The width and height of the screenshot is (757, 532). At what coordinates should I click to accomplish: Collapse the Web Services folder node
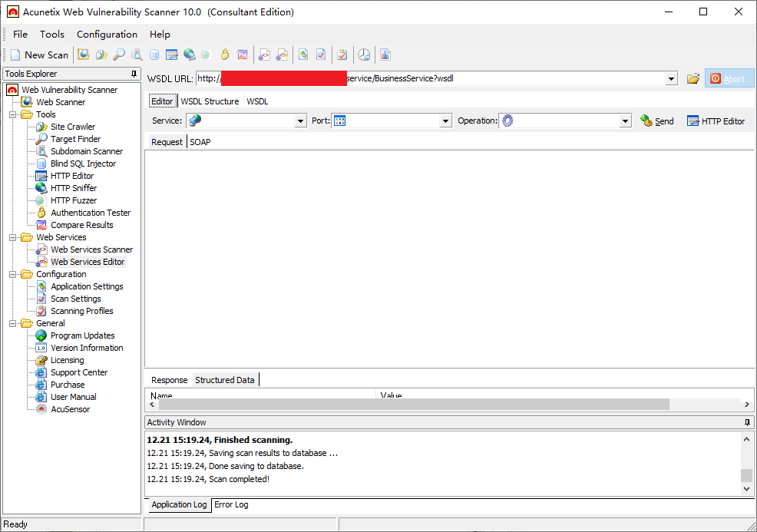click(x=12, y=237)
